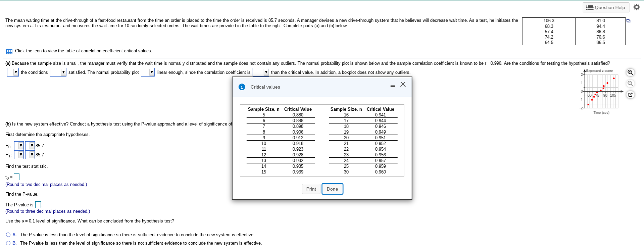Screen dimensions: 644x250
Task: Open the Question Help menu
Action: [x=605, y=7]
